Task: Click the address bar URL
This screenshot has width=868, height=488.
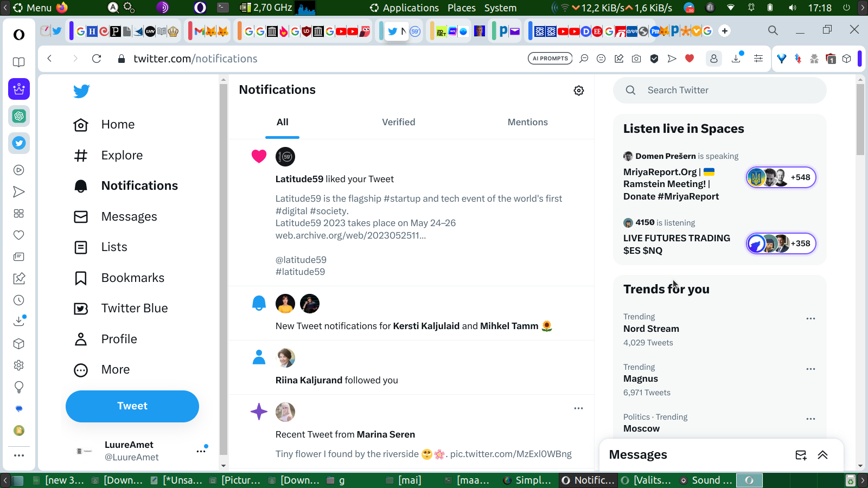Action: [195, 59]
